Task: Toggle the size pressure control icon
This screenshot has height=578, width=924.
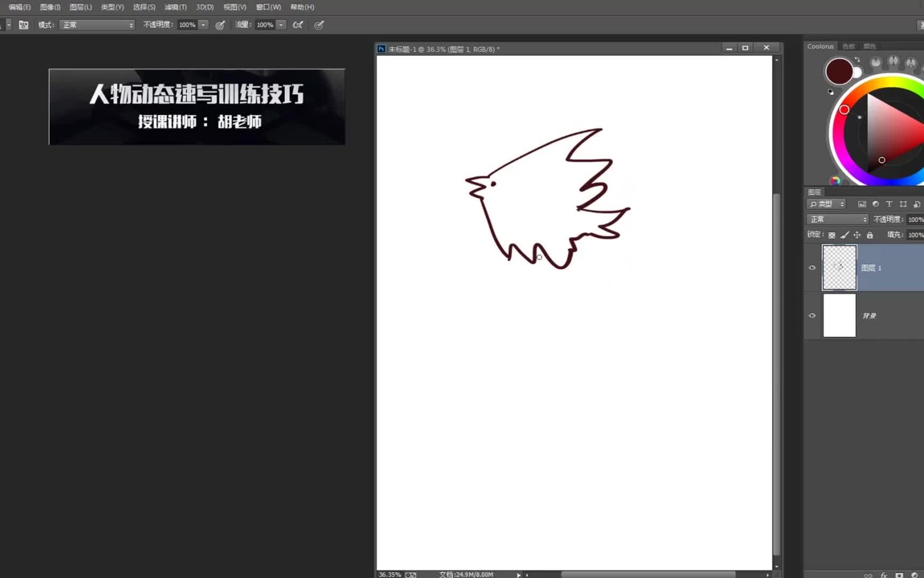Action: pyautogui.click(x=319, y=25)
